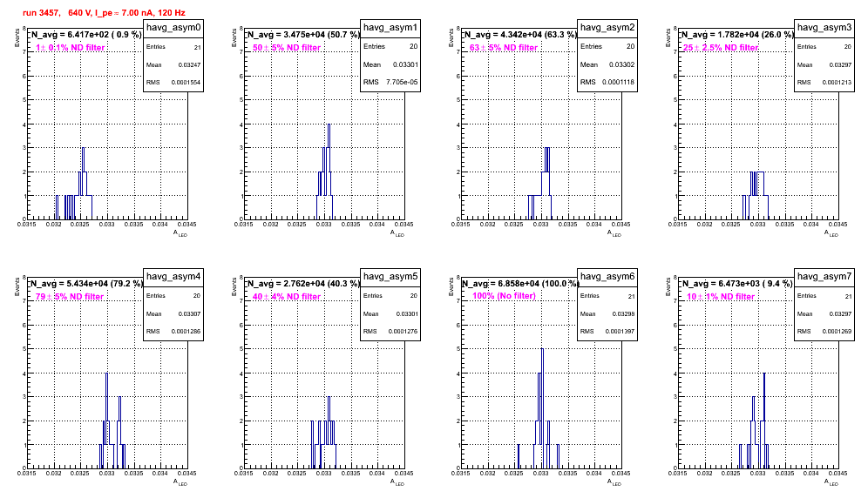This screenshot has width=868, height=498.
Task: Click Mean value 0.03297 in havg_asym7
Action: click(x=840, y=313)
